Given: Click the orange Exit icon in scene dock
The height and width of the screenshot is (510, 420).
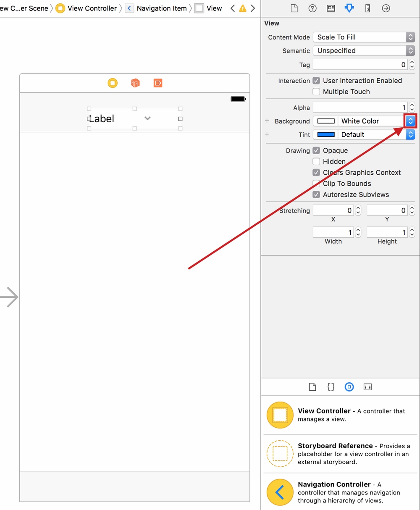Looking at the screenshot, I should pyautogui.click(x=158, y=83).
